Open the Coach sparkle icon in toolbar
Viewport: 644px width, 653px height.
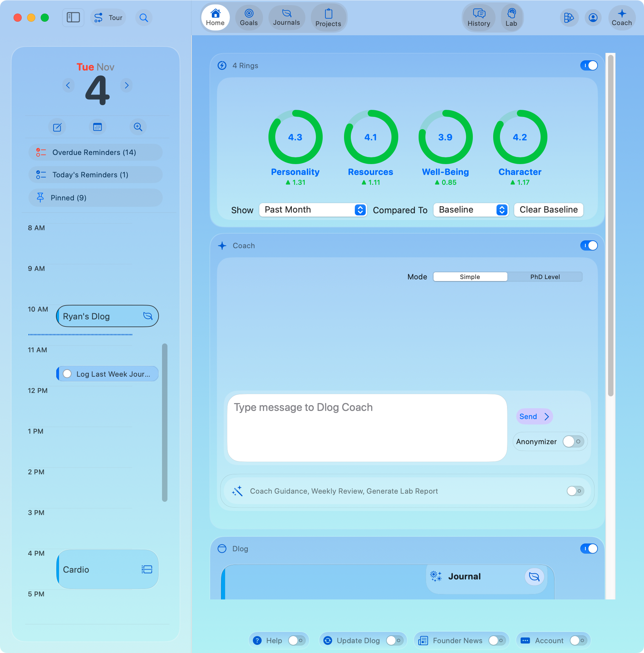[621, 18]
